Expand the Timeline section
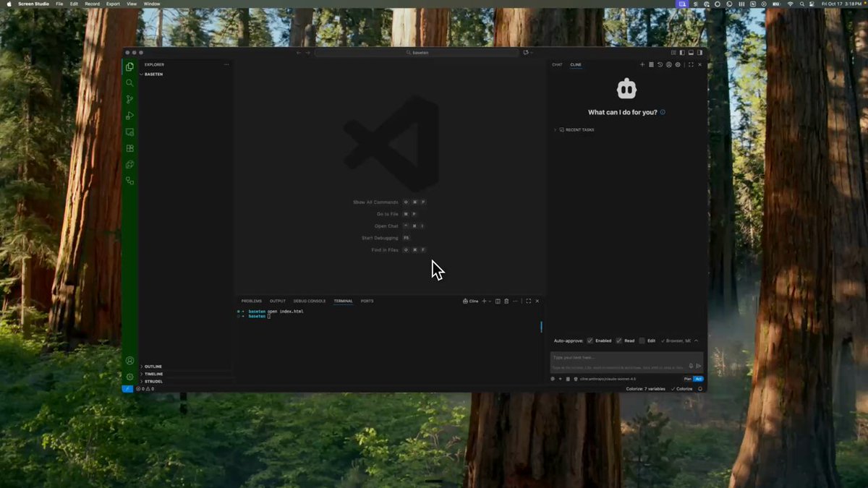This screenshot has height=488, width=868. pyautogui.click(x=152, y=374)
